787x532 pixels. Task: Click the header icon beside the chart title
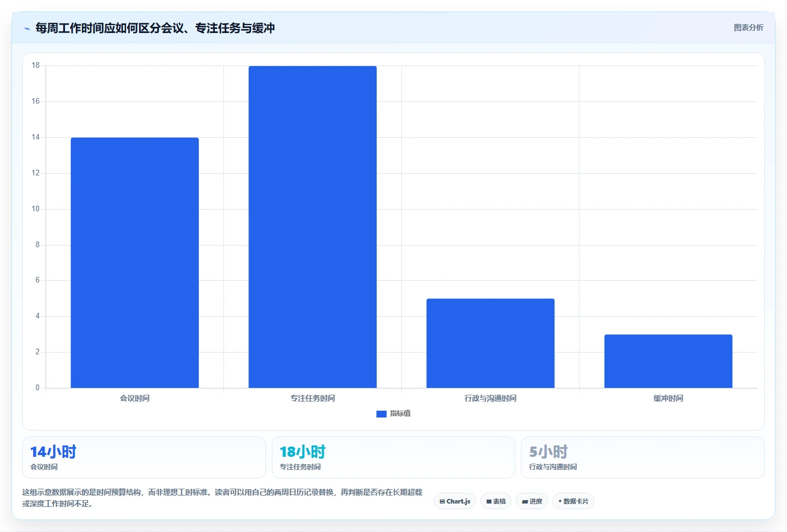click(x=27, y=28)
